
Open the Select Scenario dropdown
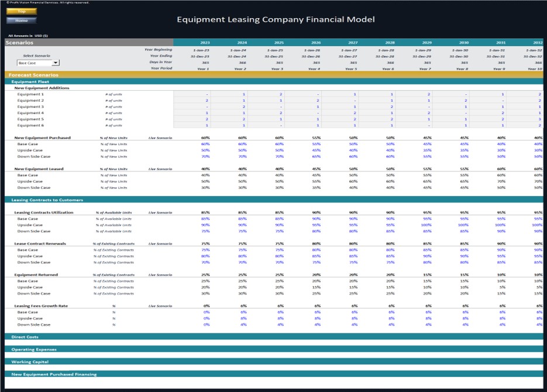38,62
